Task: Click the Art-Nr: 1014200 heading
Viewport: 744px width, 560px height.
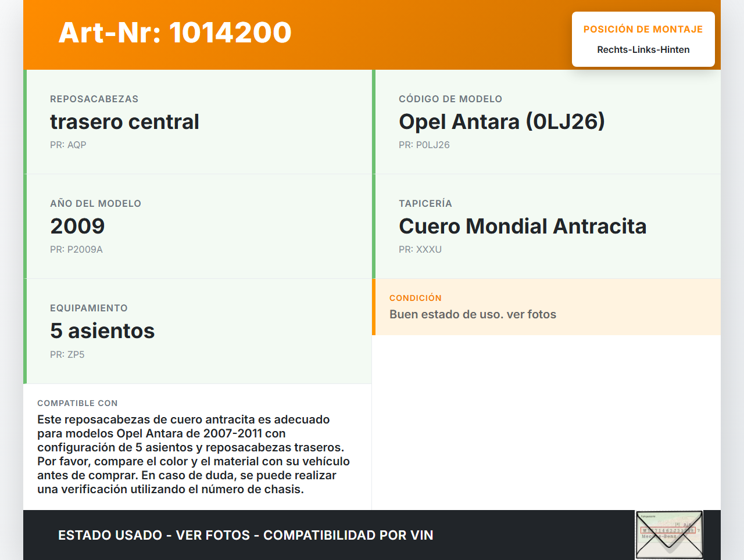Action: (x=175, y=33)
